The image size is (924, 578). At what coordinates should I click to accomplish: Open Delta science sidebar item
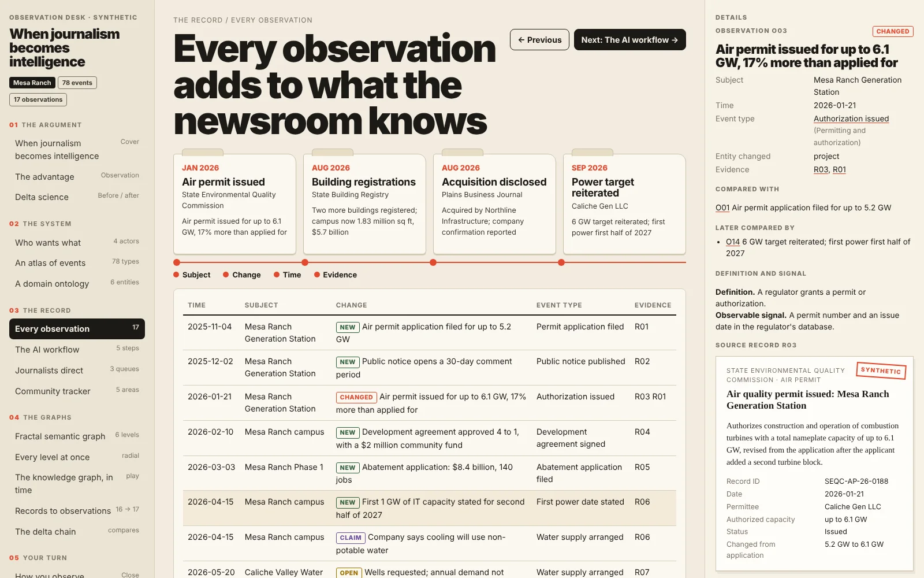77,197
